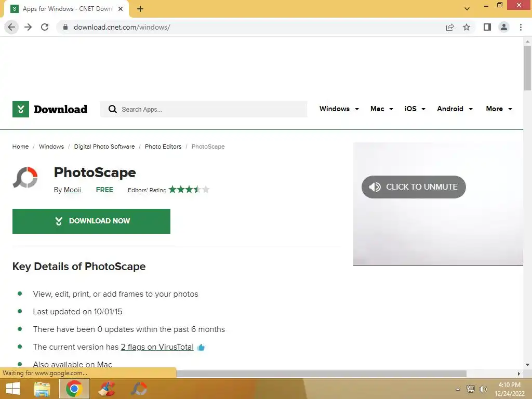This screenshot has width=532, height=399.
Task: Bookmark this page with star icon
Action: click(467, 27)
